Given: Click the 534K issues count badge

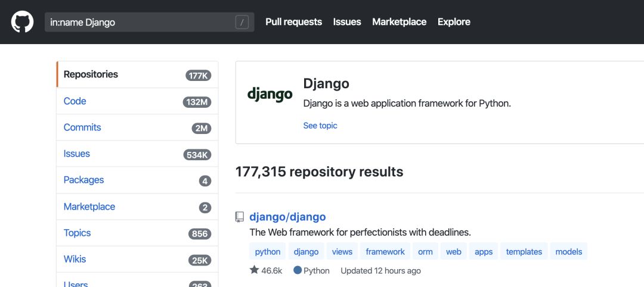Looking at the screenshot, I should point(197,155).
